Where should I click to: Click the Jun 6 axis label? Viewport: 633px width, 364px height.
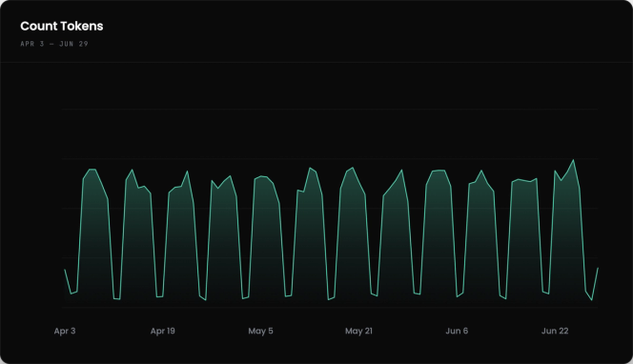[x=457, y=331]
